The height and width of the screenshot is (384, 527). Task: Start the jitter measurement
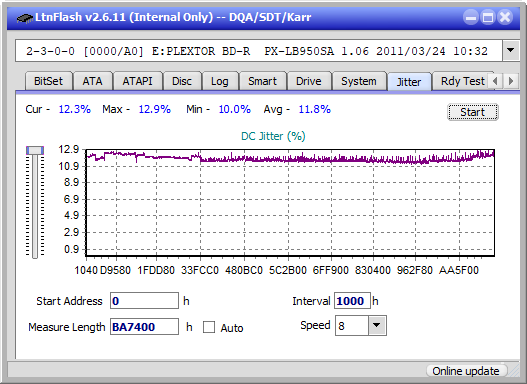[x=473, y=112]
